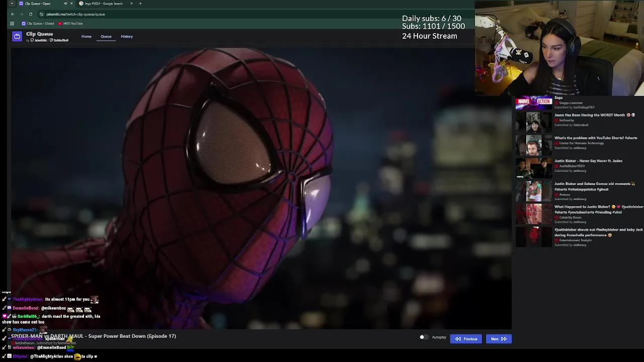The image size is (644, 362).
Task: Toggle the Autoplay switch
Action: click(424, 337)
